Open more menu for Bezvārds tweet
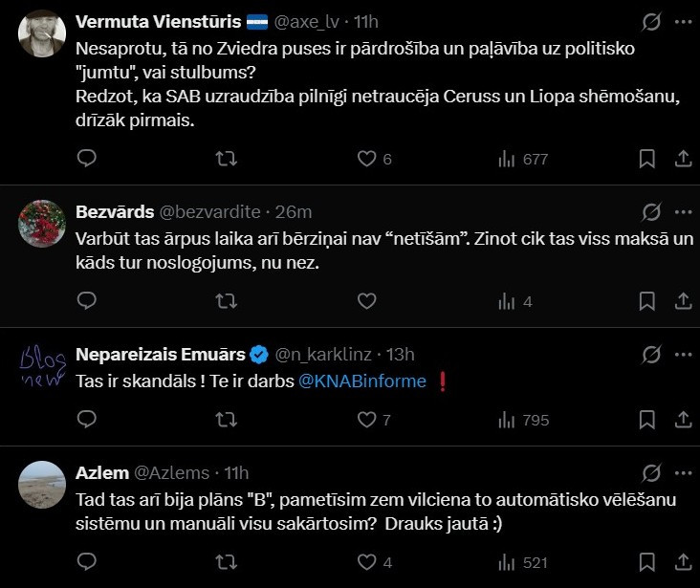700x588 pixels. click(683, 211)
